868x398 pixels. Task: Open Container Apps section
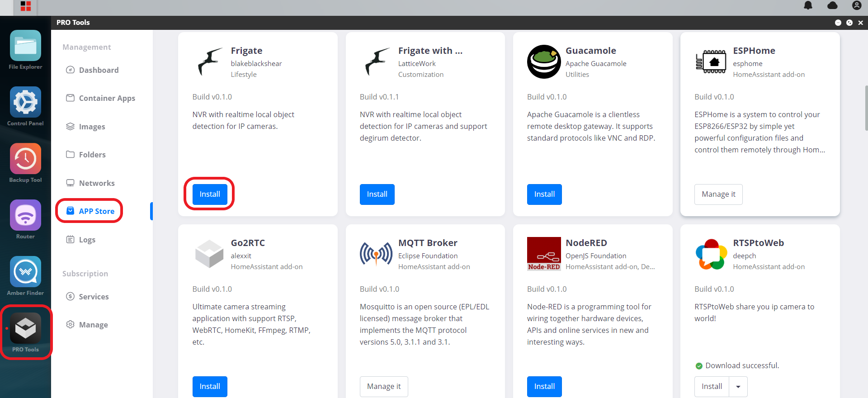(107, 98)
